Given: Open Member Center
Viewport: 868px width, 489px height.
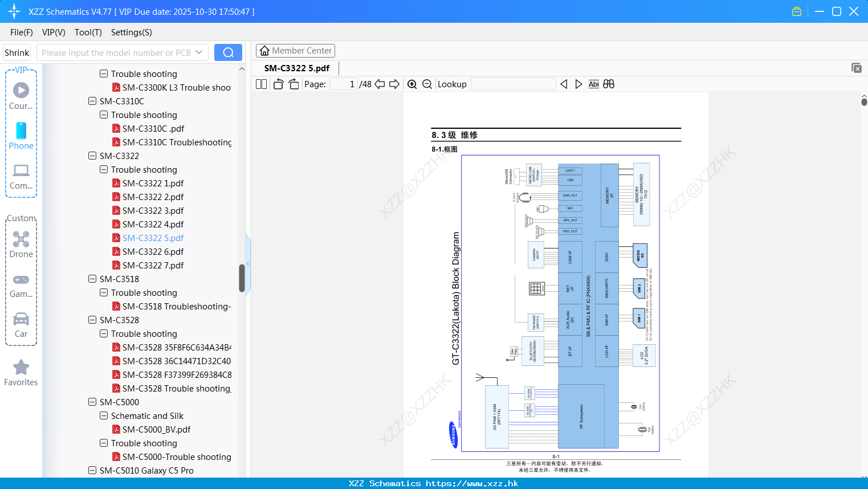Looking at the screenshot, I should 295,51.
